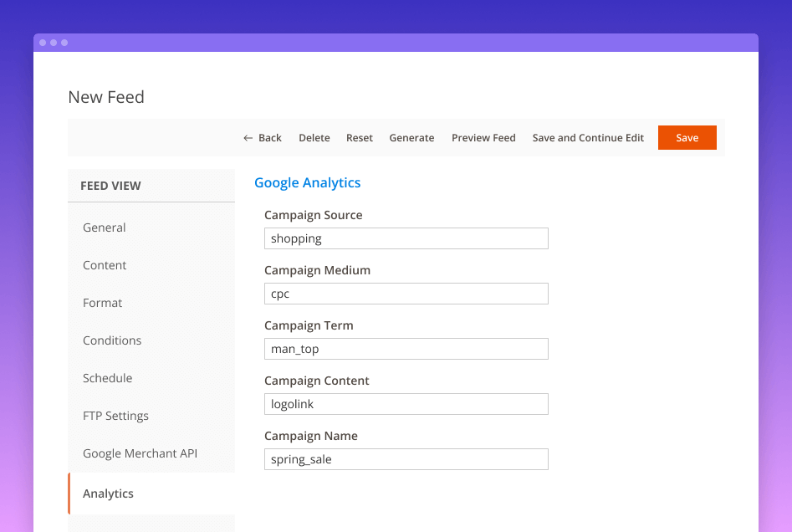Viewport: 792px width, 532px height.
Task: Open the Format section
Action: click(102, 303)
